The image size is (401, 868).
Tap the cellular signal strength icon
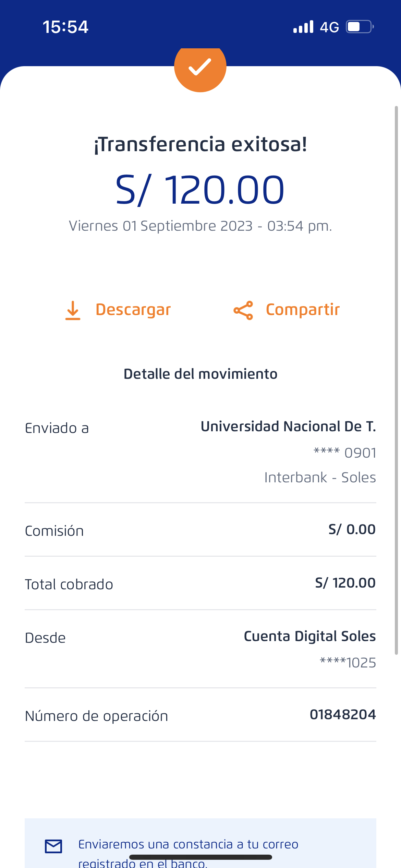click(303, 27)
